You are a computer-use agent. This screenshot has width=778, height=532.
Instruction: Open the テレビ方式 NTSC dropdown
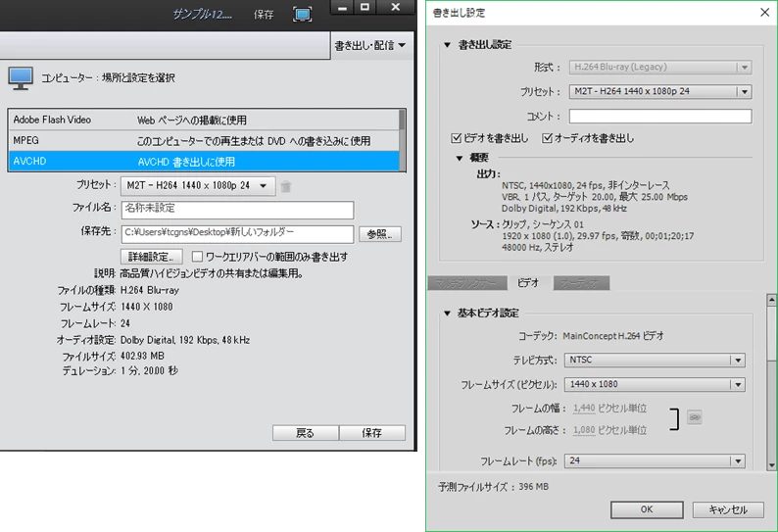[655, 361]
